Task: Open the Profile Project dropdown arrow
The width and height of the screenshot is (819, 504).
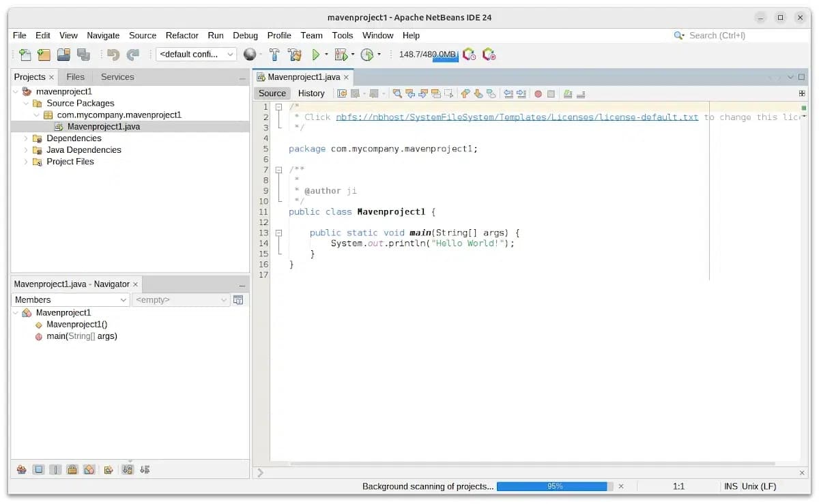Action: (x=379, y=55)
